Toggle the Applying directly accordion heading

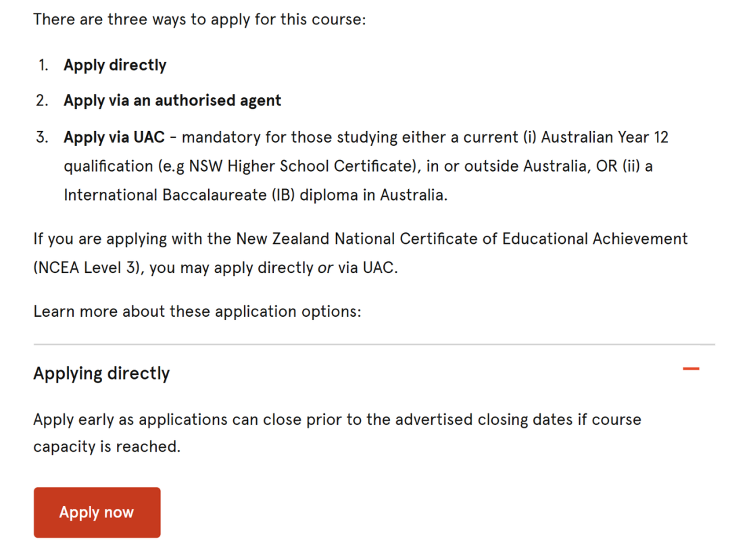(101, 374)
